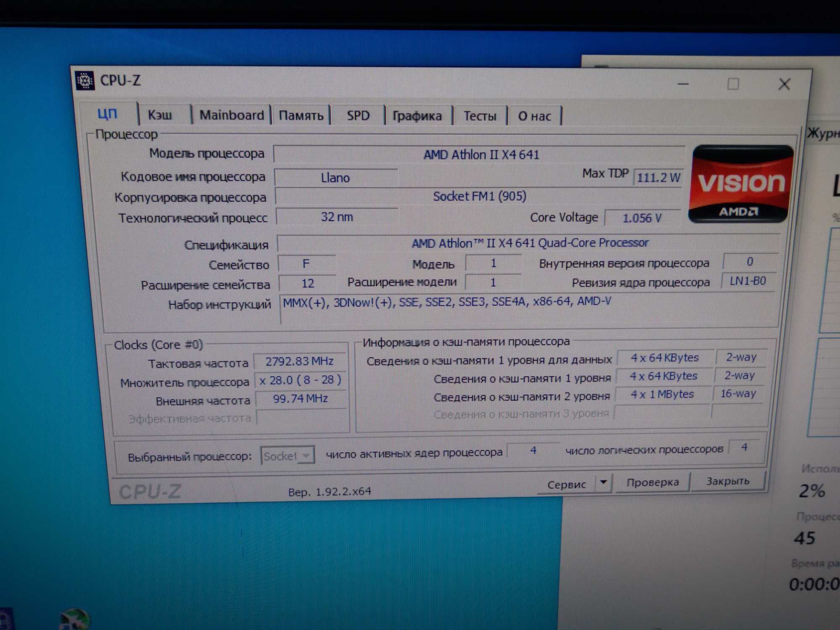Click the AMD Vision logo badge
This screenshot has height=630, width=840.
tap(740, 184)
